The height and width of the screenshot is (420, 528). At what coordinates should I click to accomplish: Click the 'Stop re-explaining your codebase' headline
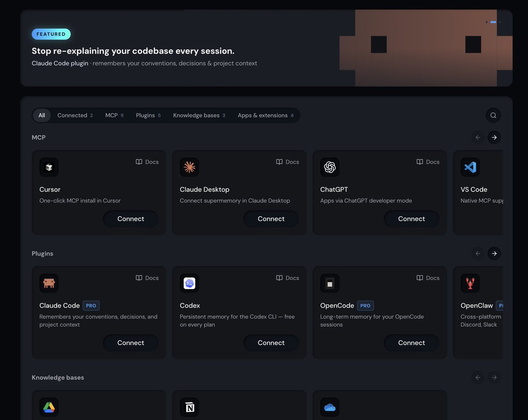[133, 51]
